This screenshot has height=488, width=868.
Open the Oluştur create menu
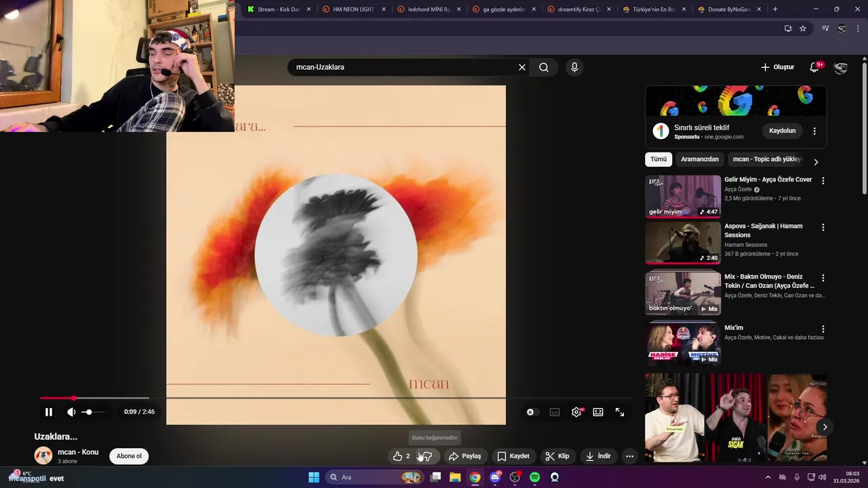point(777,67)
